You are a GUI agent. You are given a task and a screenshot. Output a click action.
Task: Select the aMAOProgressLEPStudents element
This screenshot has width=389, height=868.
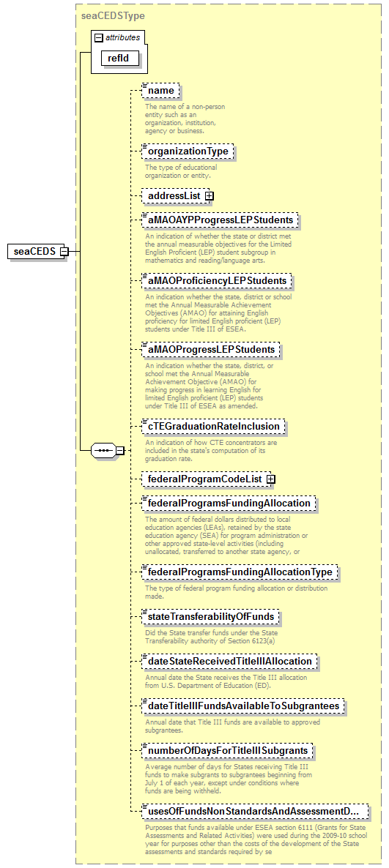coord(210,350)
